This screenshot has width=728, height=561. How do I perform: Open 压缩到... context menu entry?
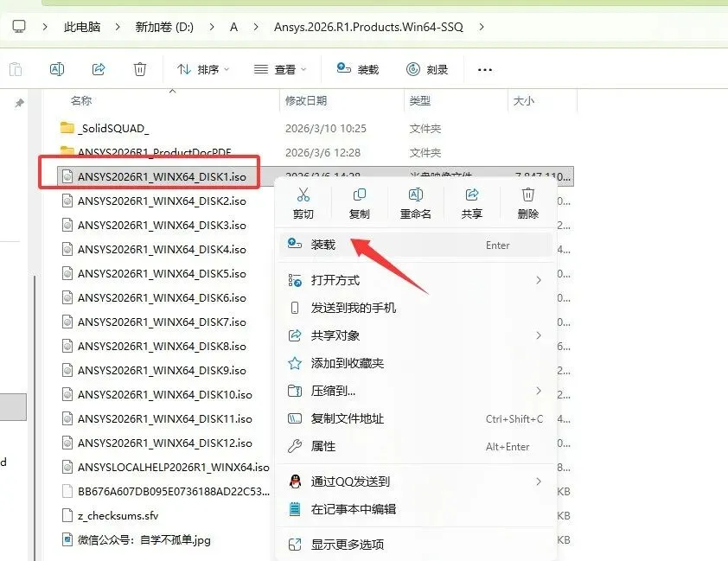pos(416,391)
